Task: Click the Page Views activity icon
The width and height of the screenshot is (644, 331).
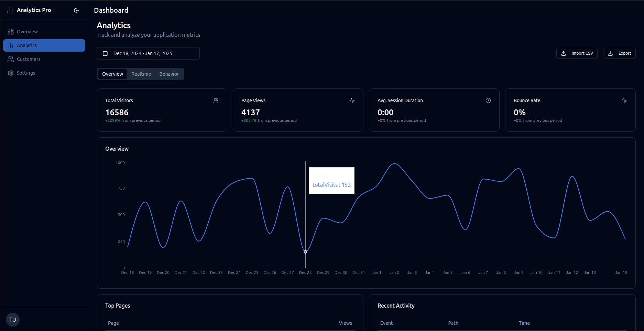Action: [x=352, y=100]
